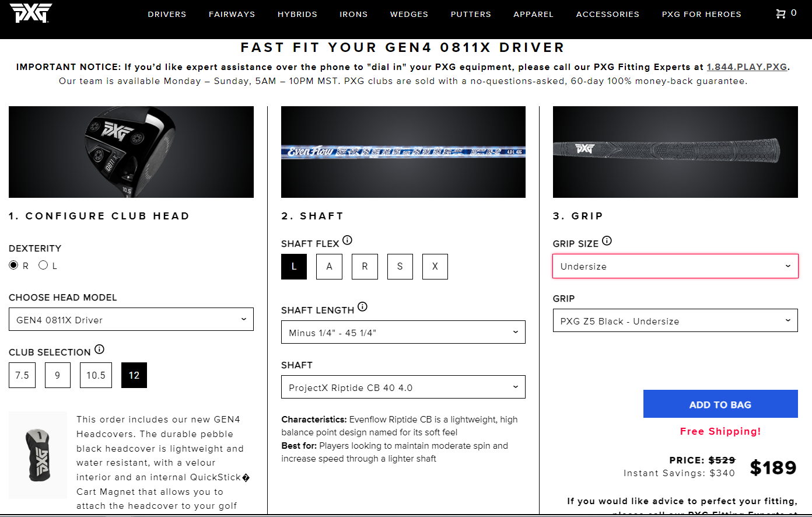Click Add To Bag button

pyautogui.click(x=720, y=404)
